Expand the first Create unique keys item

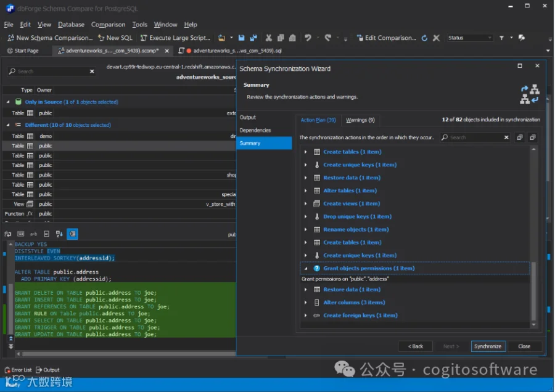point(306,165)
